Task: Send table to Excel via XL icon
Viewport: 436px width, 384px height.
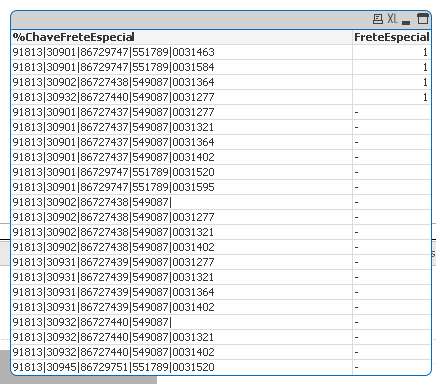Action: (x=392, y=19)
